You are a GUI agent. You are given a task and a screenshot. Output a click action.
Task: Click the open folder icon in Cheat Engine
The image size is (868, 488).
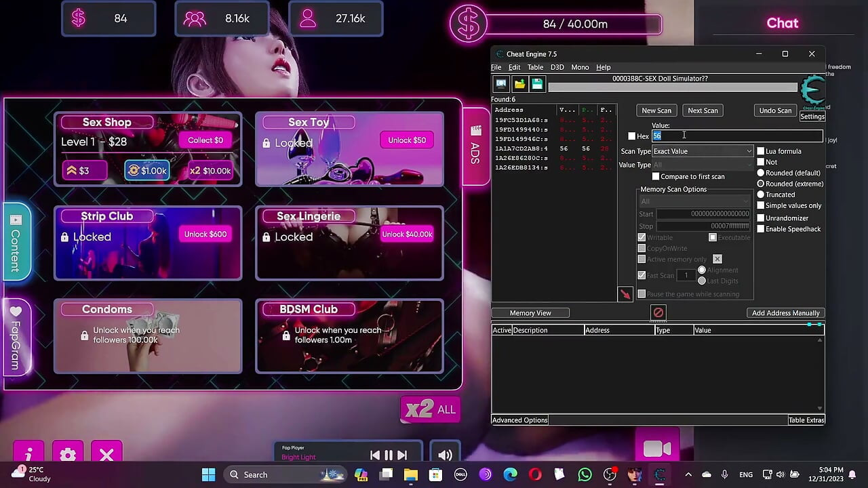click(519, 84)
